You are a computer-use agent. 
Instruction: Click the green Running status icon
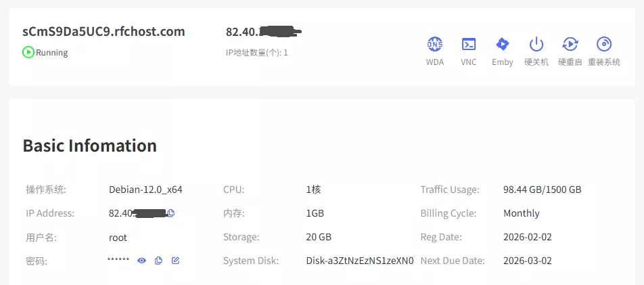click(x=28, y=52)
